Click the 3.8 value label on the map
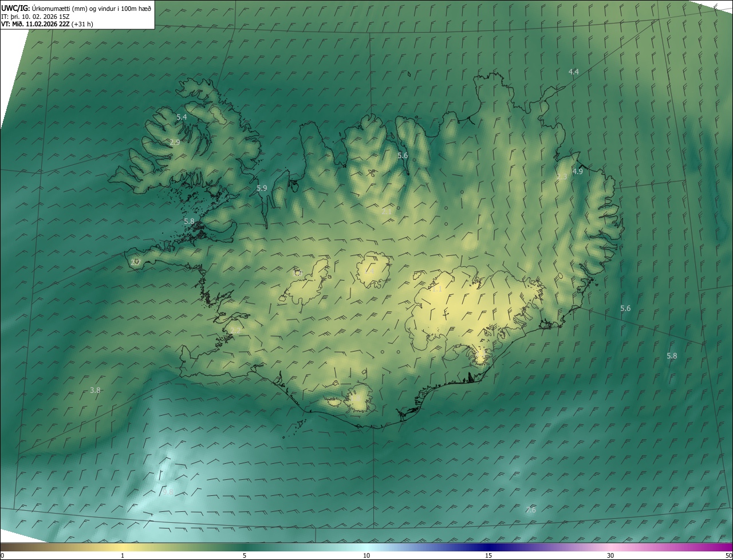733x560 pixels. point(95,390)
